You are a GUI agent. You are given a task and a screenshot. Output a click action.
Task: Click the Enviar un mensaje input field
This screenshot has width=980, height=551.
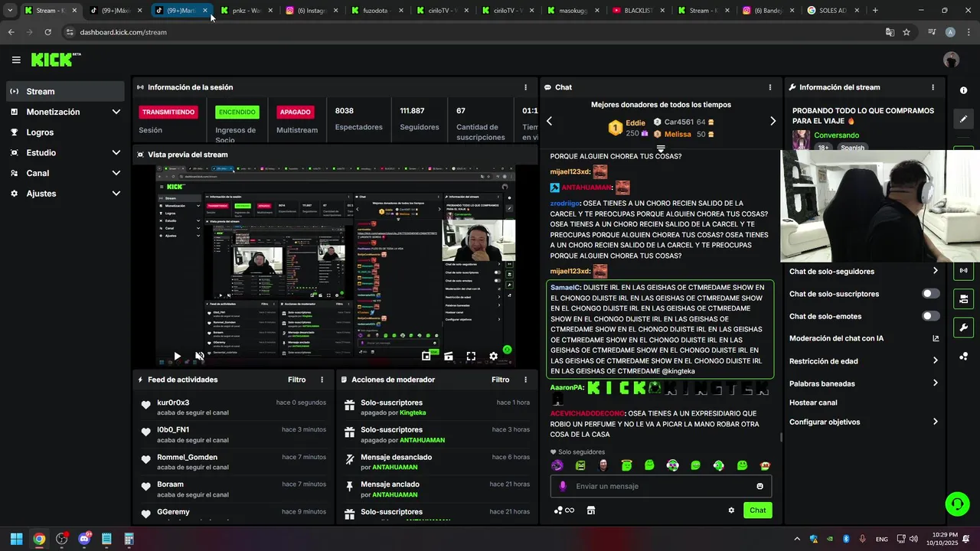(661, 486)
